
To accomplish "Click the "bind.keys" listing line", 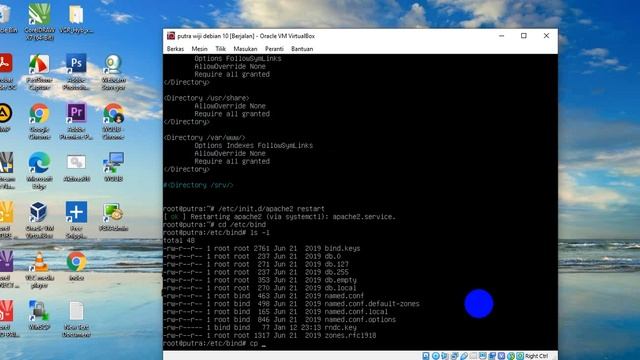I will point(262,248).
